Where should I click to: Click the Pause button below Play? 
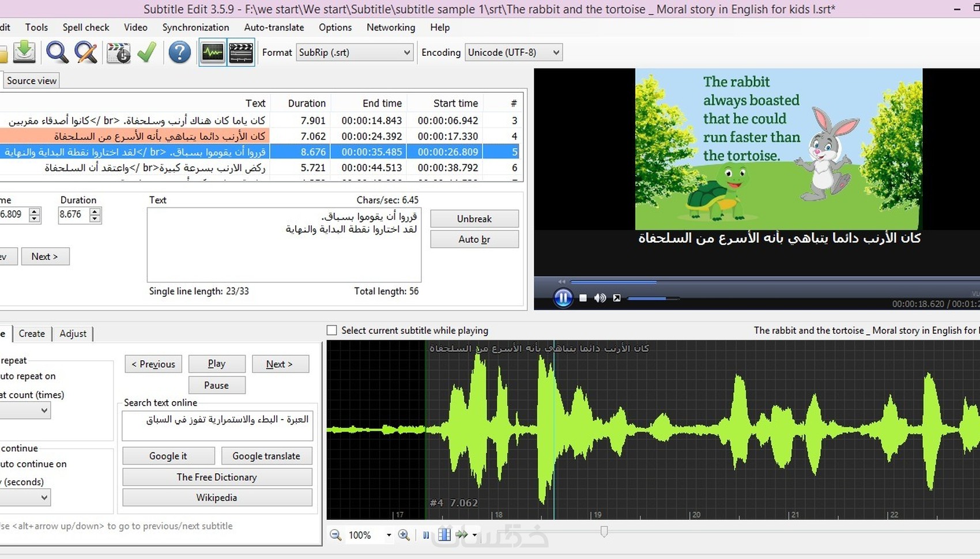[217, 385]
